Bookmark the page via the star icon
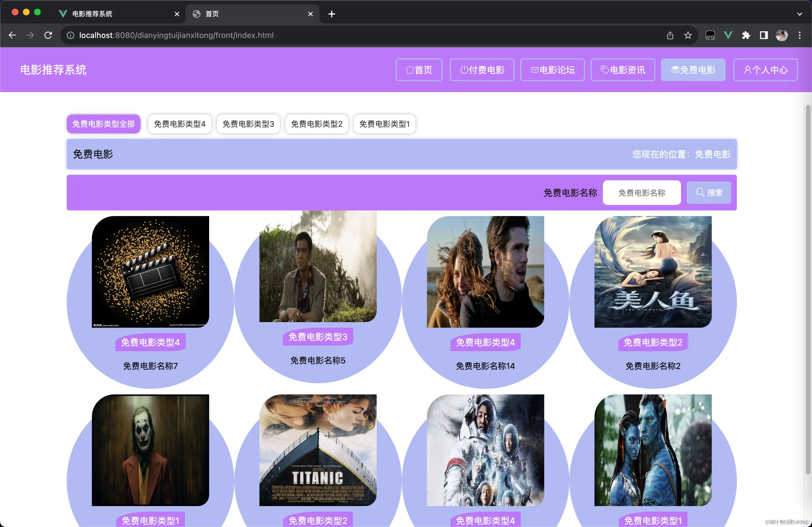 (x=688, y=35)
